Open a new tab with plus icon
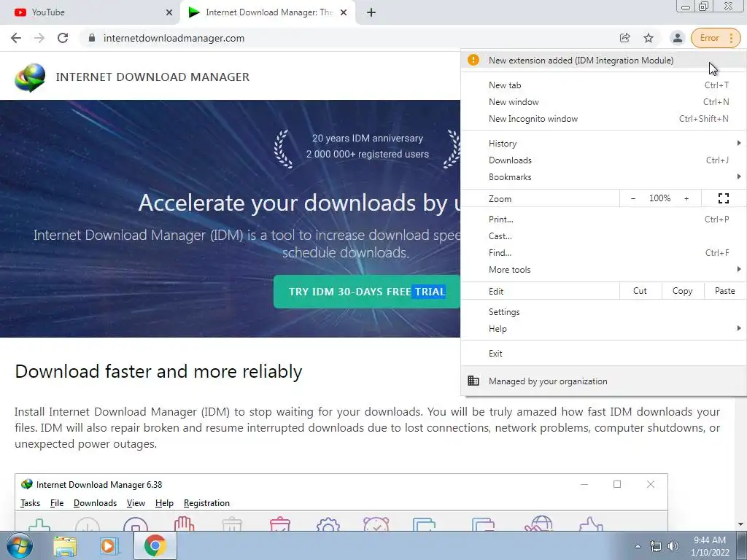 371,12
